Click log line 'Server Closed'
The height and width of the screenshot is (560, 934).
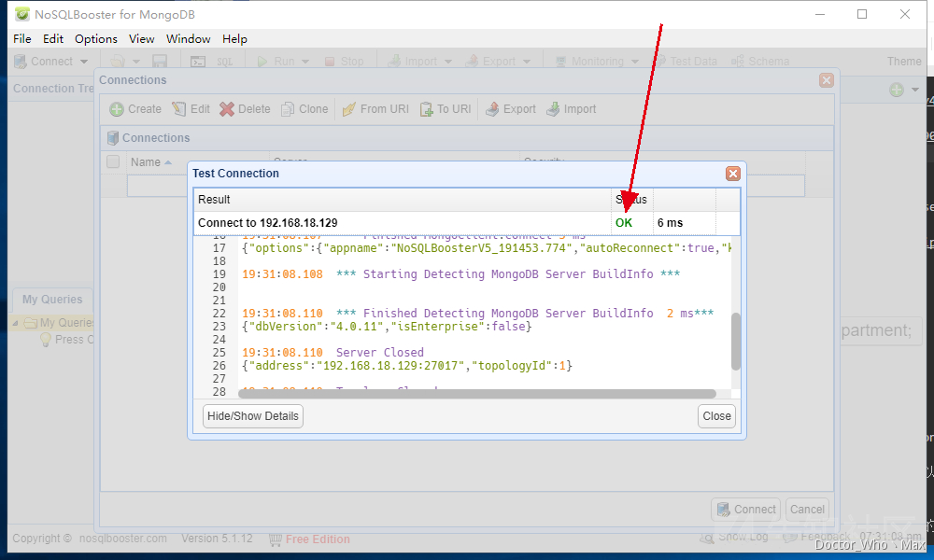pyautogui.click(x=333, y=352)
